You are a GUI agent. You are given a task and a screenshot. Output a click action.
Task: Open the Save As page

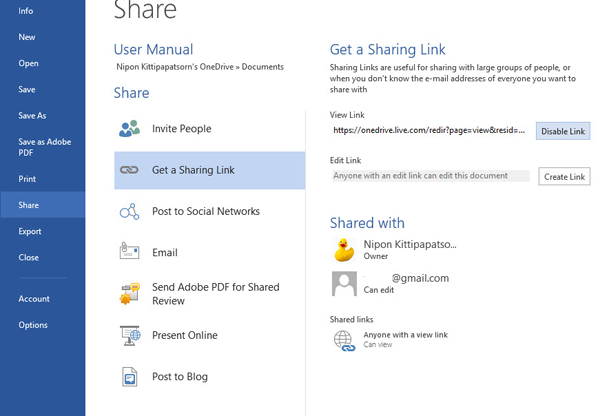[32, 116]
